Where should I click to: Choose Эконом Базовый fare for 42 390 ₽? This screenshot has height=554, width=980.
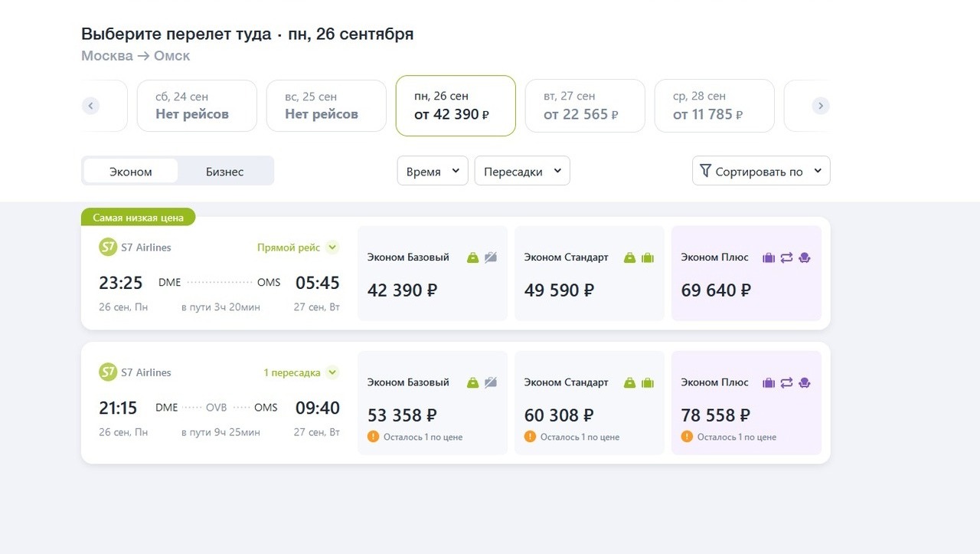(433, 274)
